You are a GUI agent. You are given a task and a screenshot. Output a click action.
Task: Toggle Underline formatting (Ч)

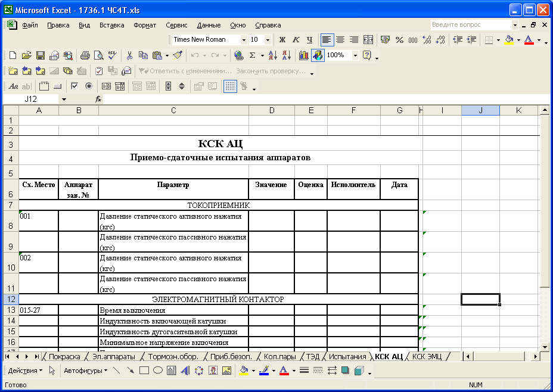[x=309, y=40]
